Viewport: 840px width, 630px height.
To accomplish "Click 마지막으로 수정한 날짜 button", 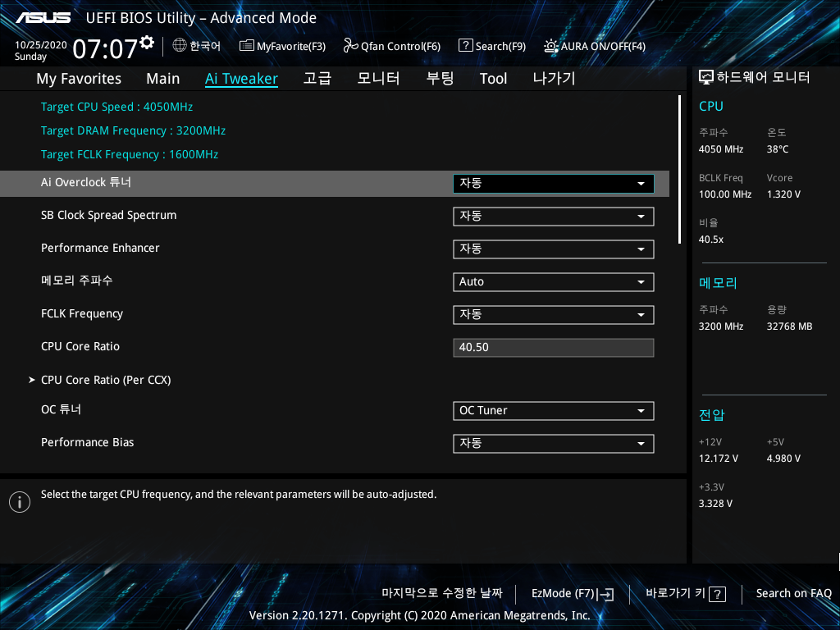I will coord(442,594).
